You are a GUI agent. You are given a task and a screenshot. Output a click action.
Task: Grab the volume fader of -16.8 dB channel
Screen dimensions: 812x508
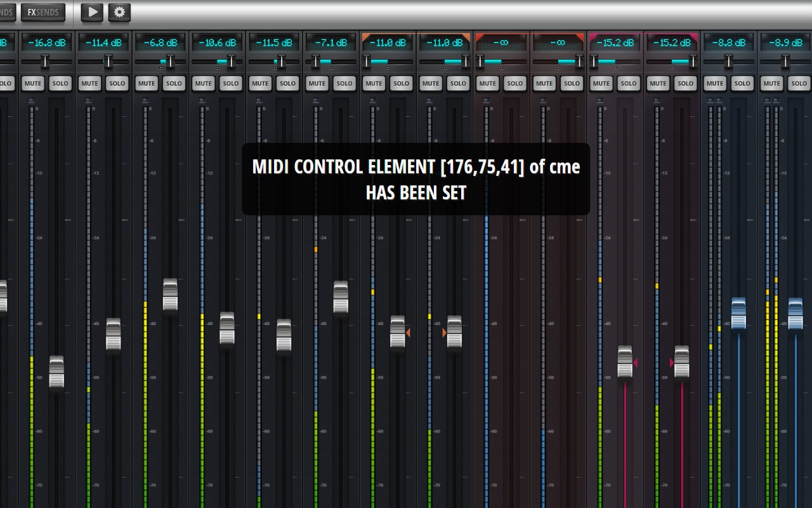point(56,372)
